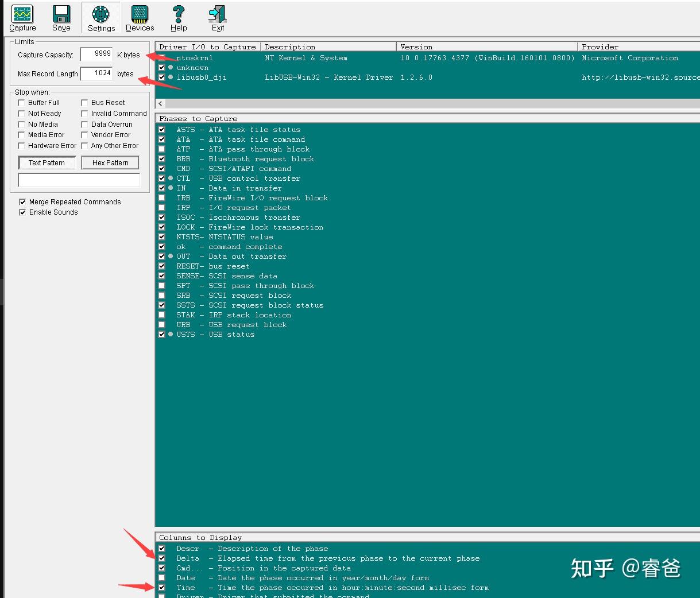Viewport: 700px width, 598px height.
Task: Click the Version column header
Action: point(487,47)
